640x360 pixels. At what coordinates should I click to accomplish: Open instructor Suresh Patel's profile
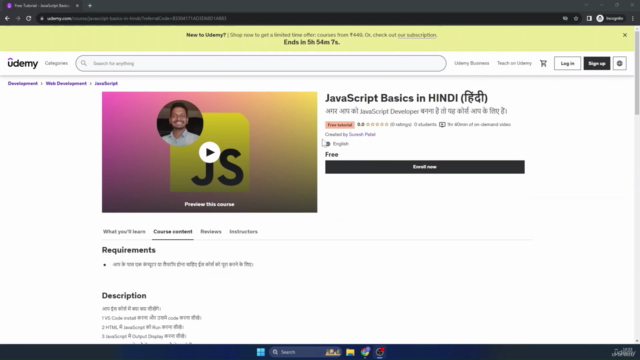coord(362,134)
